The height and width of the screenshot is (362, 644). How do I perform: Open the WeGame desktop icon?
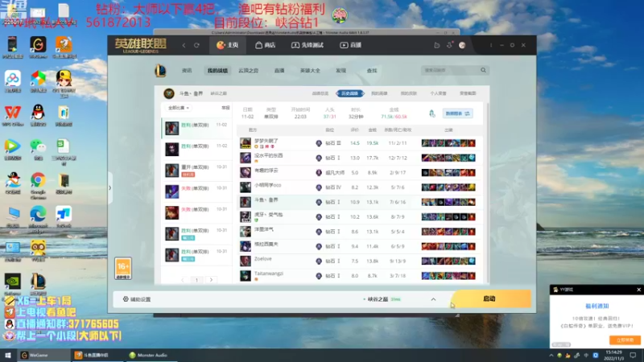[x=38, y=47]
